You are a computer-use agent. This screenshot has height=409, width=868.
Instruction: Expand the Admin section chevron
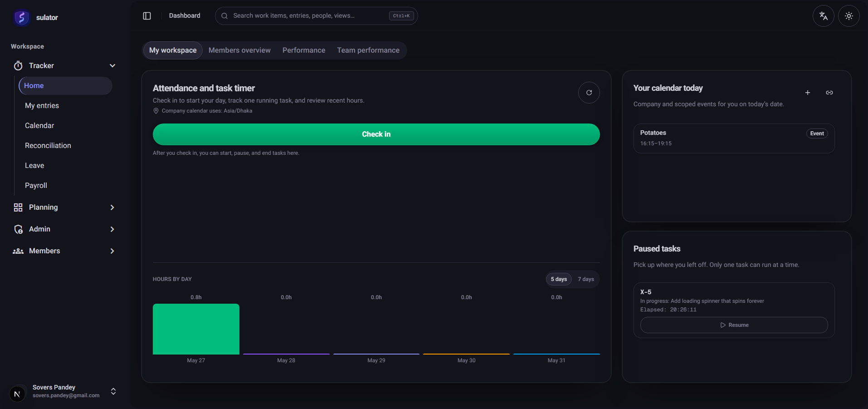[112, 229]
